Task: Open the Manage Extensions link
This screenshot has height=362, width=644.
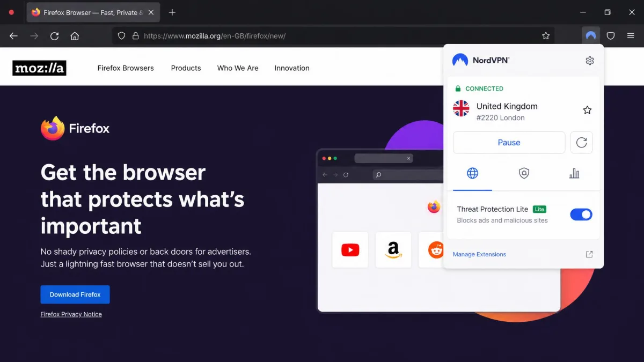Action: coord(479,254)
